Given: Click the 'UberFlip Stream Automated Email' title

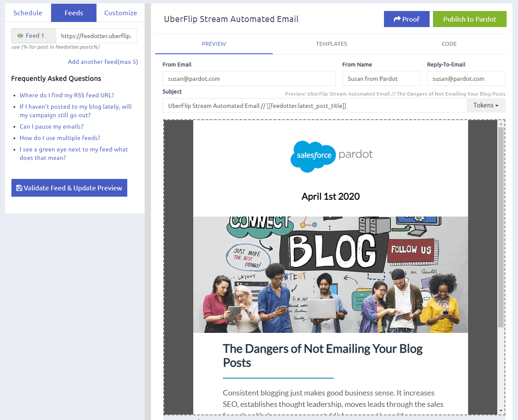Looking at the screenshot, I should click(231, 19).
